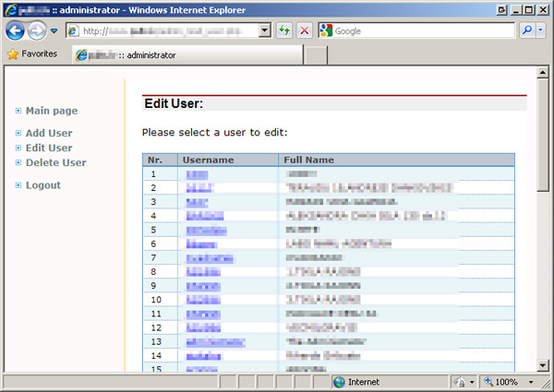
Task: Click the search magnifier button
Action: pos(527,30)
